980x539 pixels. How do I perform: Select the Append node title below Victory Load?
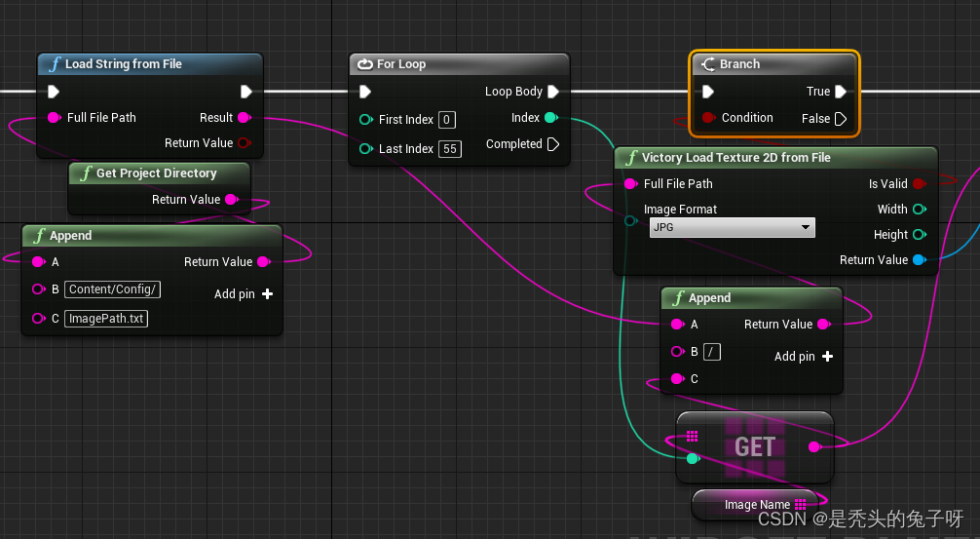(709, 298)
